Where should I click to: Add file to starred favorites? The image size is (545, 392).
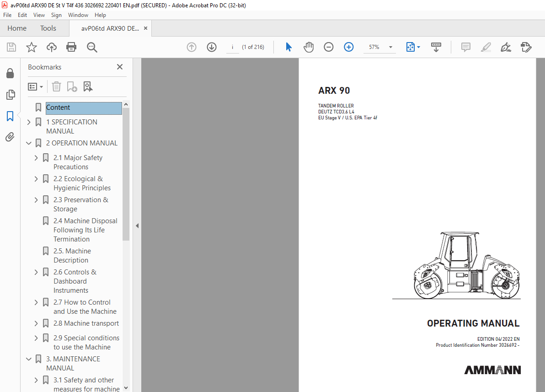(31, 47)
